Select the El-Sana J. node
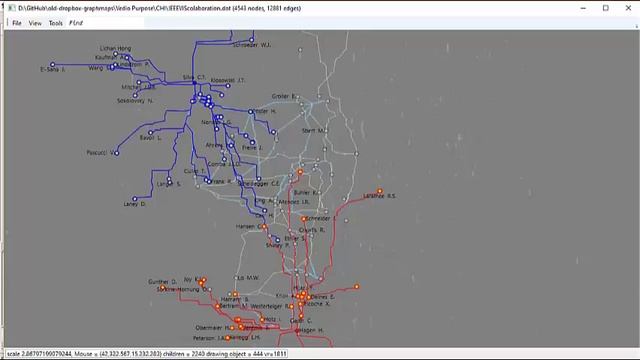 [53, 64]
